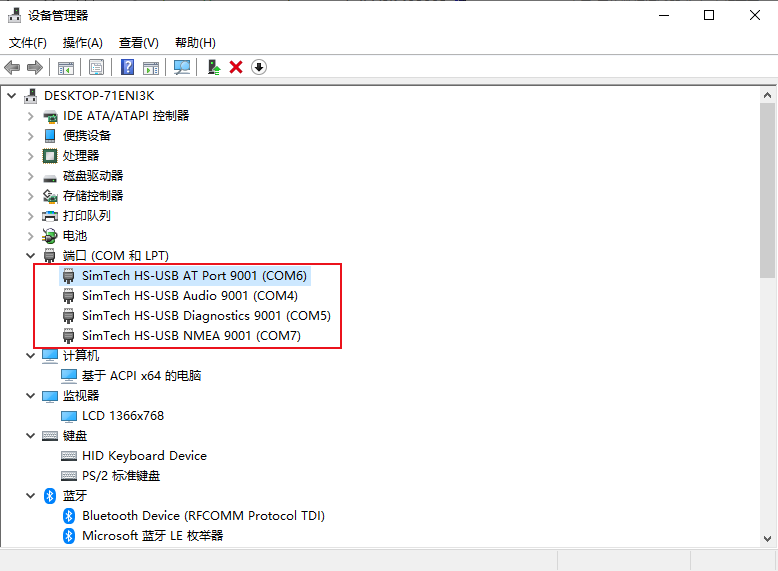Click the Update driver green-arrow icon
This screenshot has width=778, height=571.
[214, 67]
